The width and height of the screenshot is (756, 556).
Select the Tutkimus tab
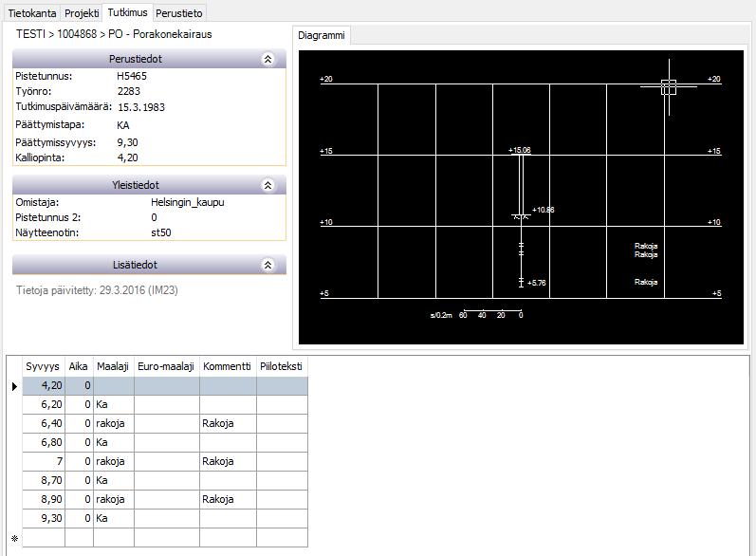click(127, 12)
